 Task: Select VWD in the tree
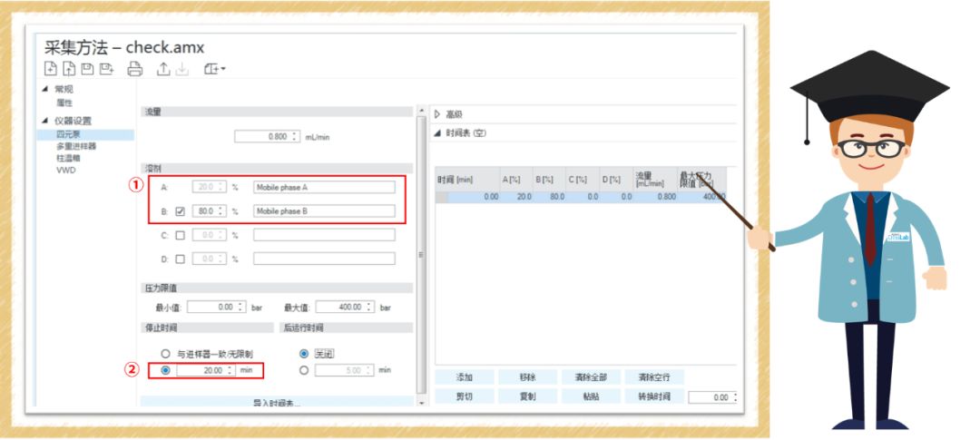(65, 170)
